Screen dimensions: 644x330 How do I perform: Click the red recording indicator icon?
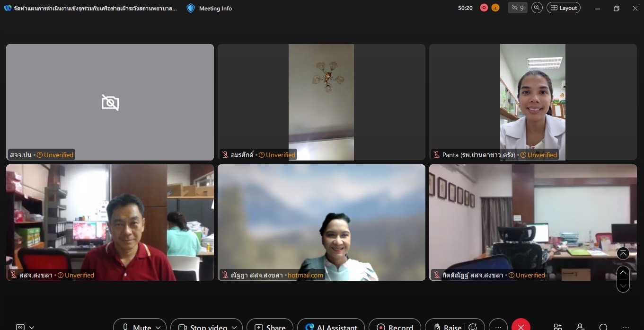point(484,8)
